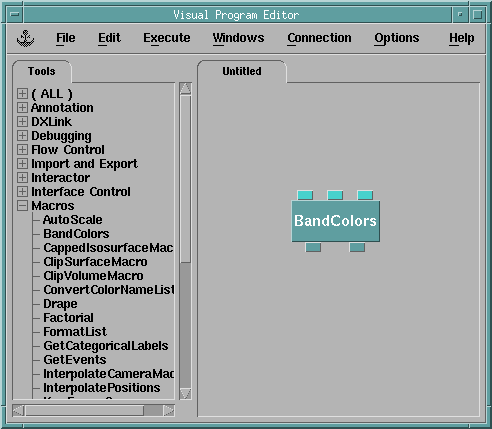The image size is (492, 429).
Task: Minimize the Visual Program Editor window
Action: pos(460,15)
